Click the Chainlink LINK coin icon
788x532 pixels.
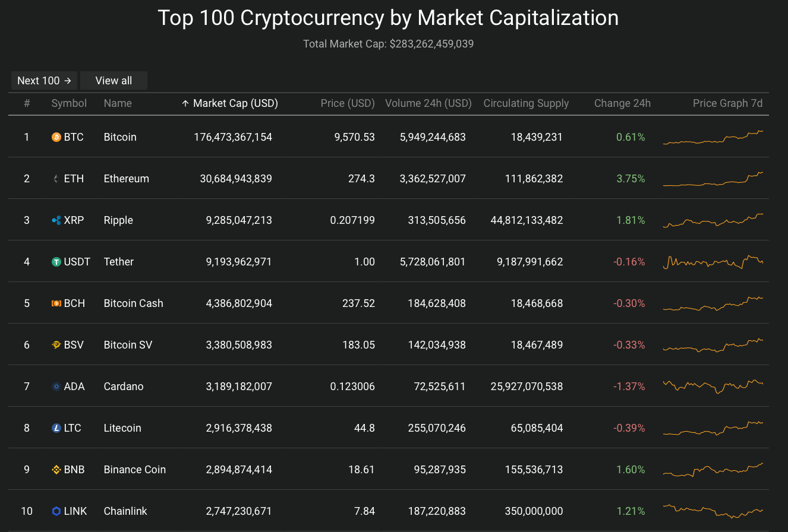(56, 511)
